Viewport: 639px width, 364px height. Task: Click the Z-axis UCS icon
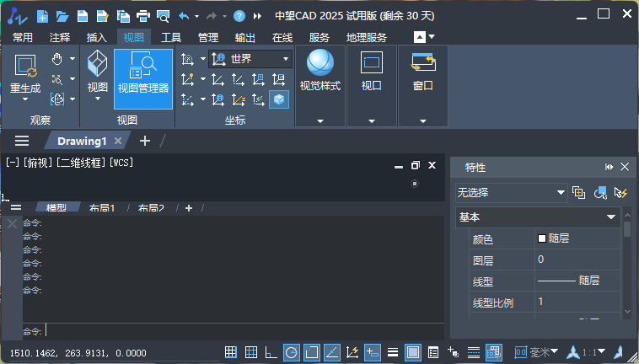239,99
